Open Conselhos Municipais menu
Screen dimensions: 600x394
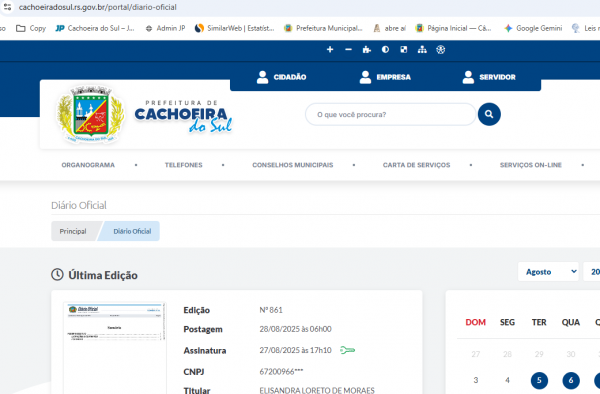[293, 165]
